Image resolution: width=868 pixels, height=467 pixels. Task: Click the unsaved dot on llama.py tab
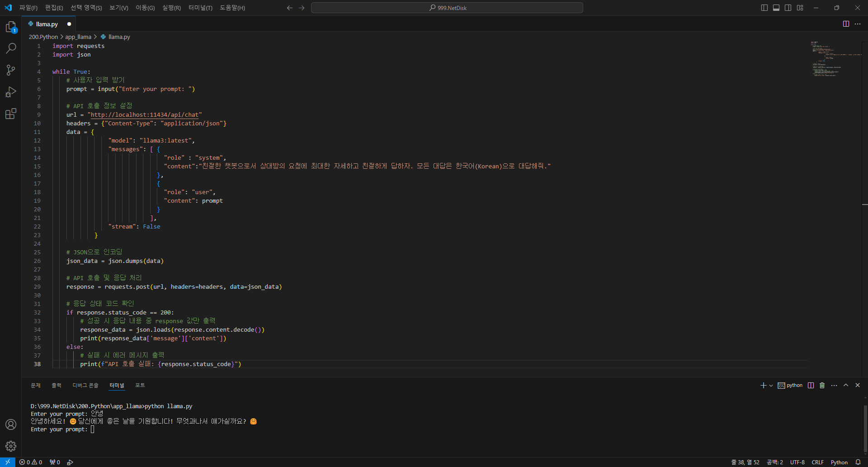pyautogui.click(x=69, y=24)
